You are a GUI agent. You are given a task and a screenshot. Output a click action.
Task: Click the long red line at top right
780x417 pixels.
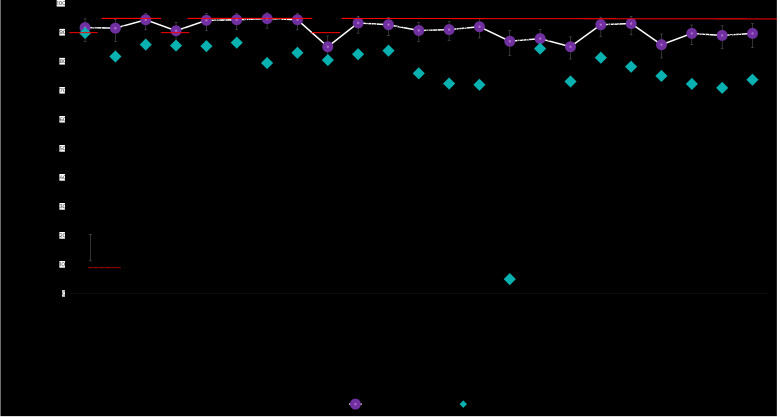point(560,18)
